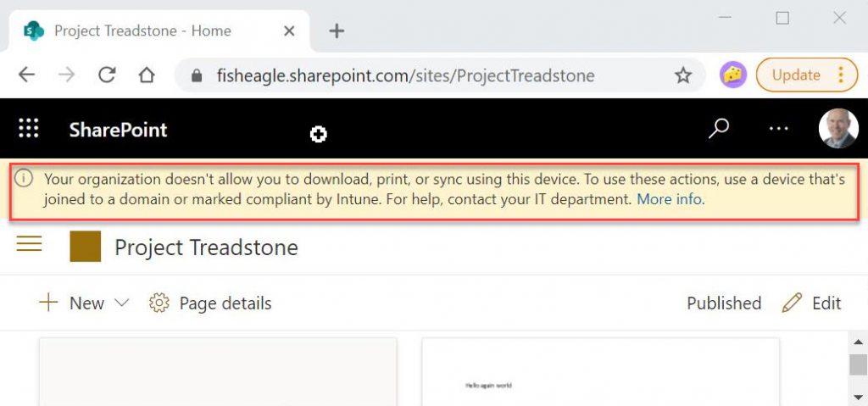The image size is (868, 406).
Task: Toggle the hamburger navigation menu
Action: tap(30, 243)
